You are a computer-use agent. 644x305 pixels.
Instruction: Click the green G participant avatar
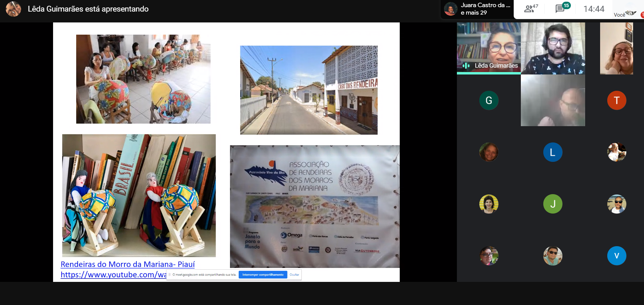489,100
